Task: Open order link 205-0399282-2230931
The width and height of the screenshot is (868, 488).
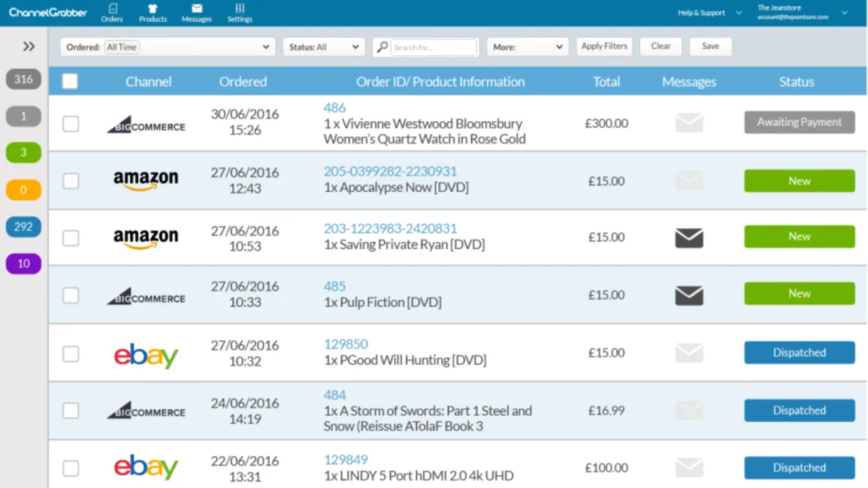Action: point(390,172)
